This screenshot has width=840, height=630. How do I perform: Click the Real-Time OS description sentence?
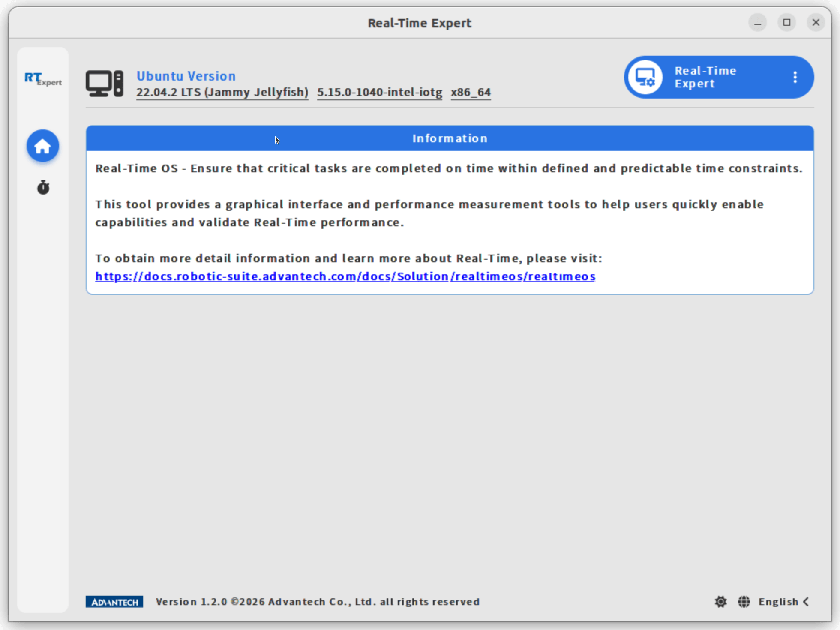tap(449, 168)
